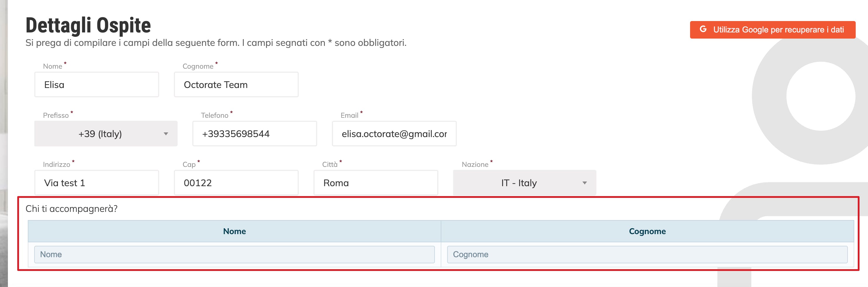Click the 'Dettagli Ospite' page heading
Viewport: 868px width, 287px height.
pyautogui.click(x=88, y=25)
